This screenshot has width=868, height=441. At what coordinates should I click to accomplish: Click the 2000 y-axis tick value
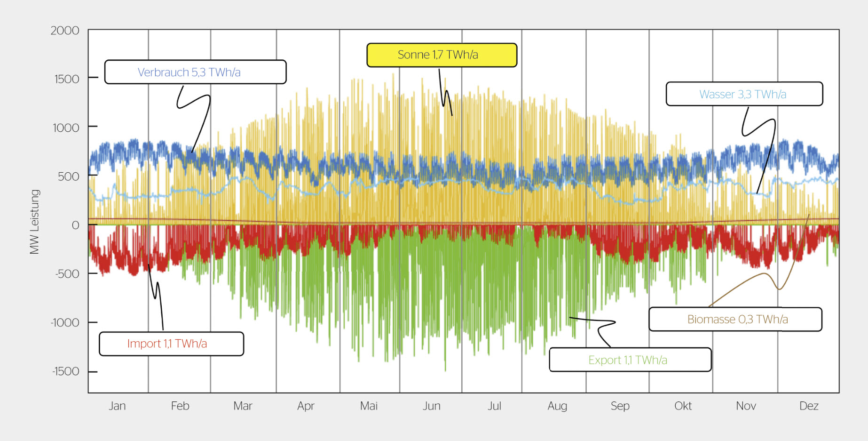coord(65,31)
